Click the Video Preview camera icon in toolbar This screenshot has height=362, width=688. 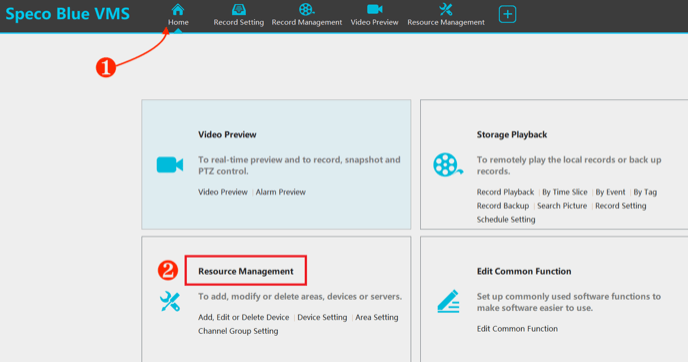374,9
